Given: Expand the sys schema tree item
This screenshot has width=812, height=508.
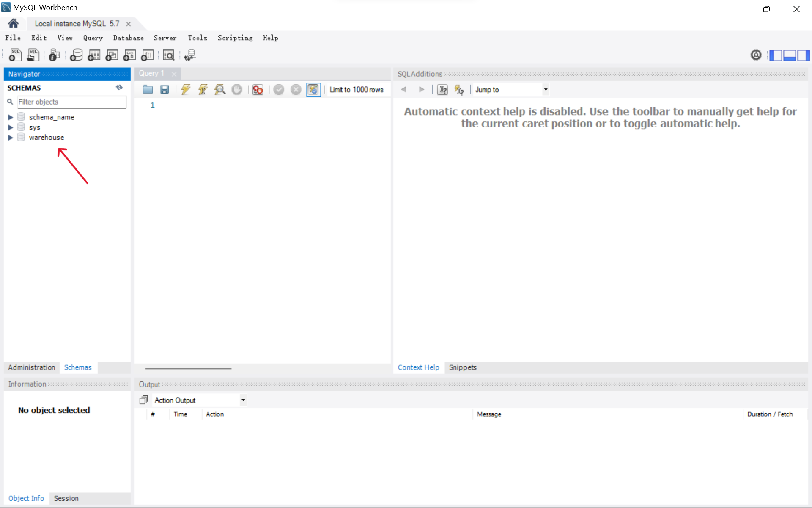Looking at the screenshot, I should pos(10,127).
